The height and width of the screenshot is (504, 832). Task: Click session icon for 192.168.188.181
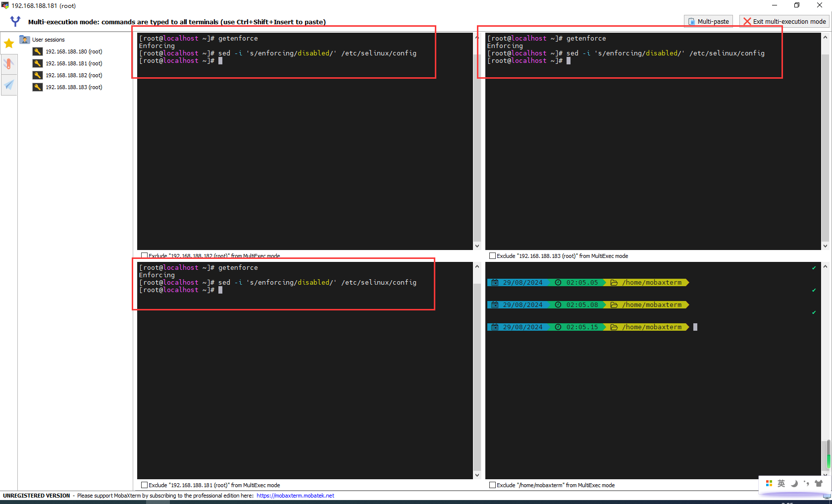coord(38,63)
